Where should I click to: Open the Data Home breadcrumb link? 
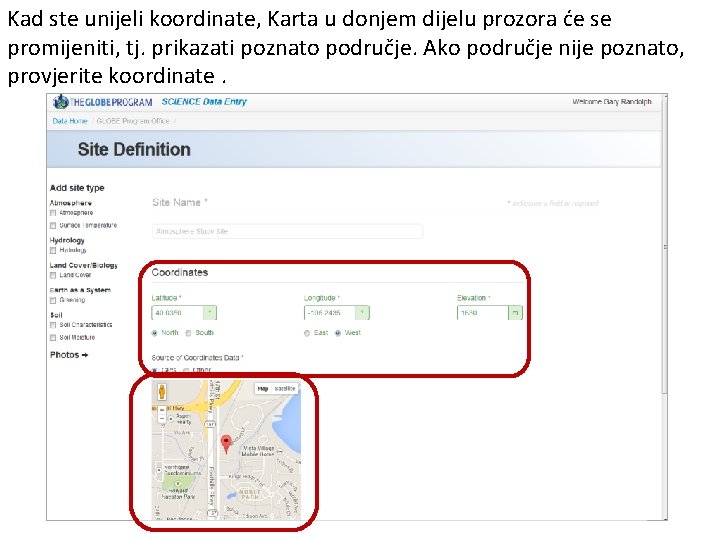pyautogui.click(x=70, y=121)
